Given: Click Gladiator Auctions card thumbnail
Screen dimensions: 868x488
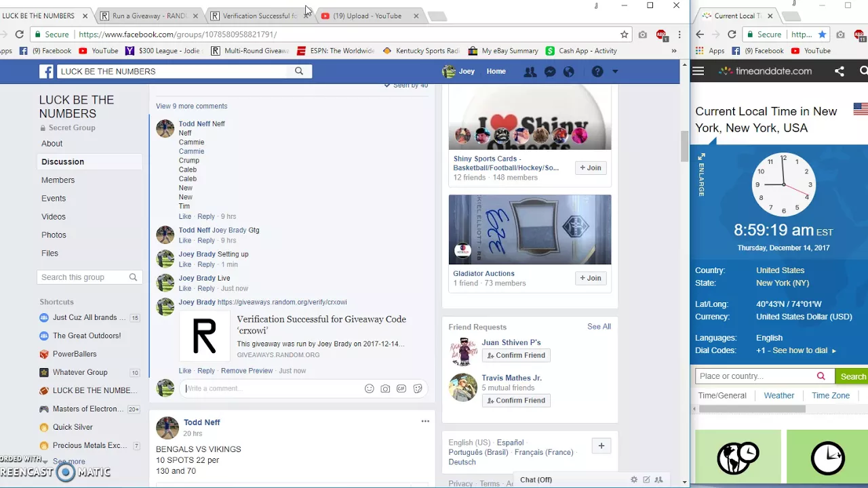Looking at the screenshot, I should (x=530, y=230).
